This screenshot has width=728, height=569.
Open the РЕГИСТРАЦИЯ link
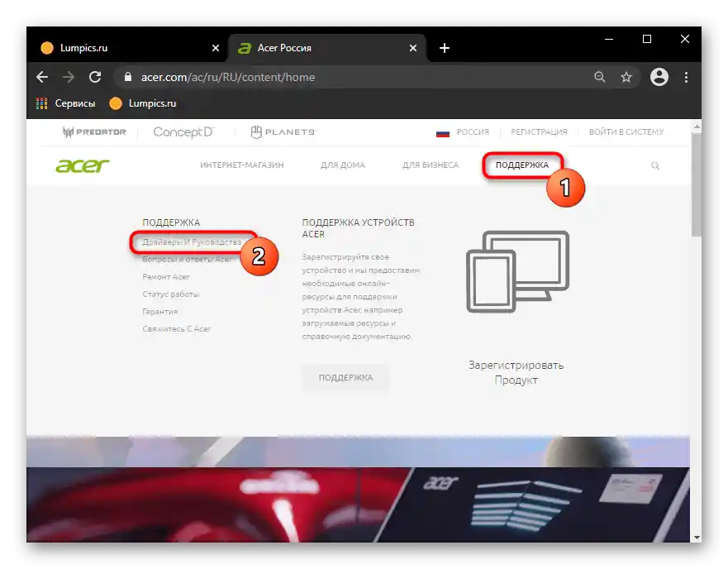pos(539,132)
